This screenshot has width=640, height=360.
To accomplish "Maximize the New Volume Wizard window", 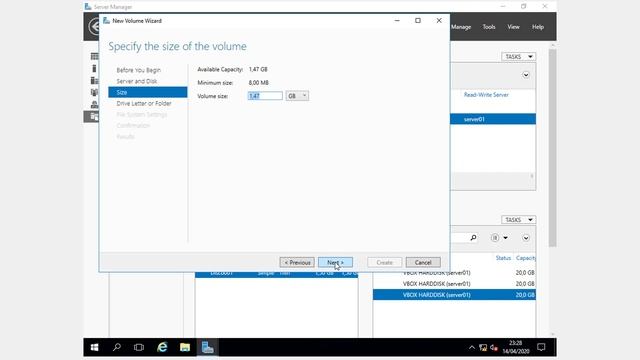I will (418, 20).
